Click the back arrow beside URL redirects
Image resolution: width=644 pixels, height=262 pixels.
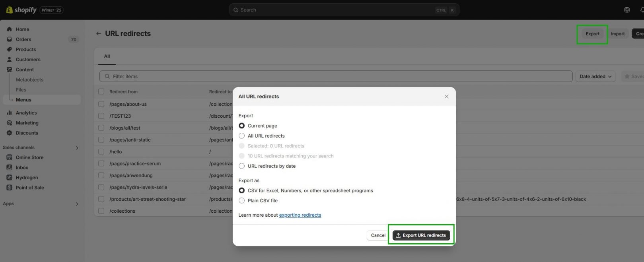98,34
